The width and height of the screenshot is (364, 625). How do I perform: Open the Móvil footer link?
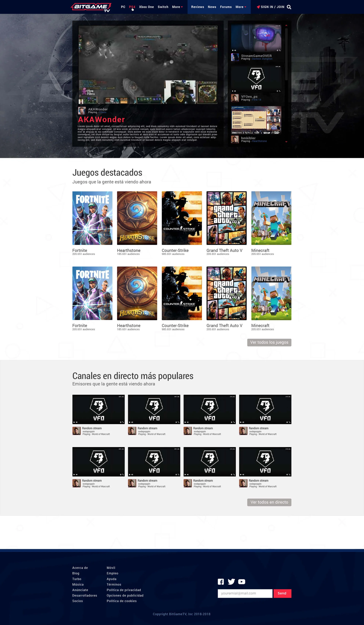111,568
